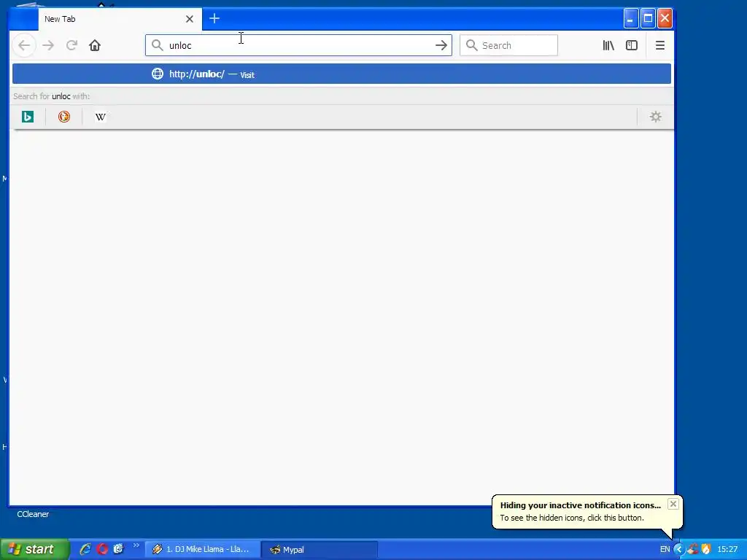Show hidden tray icons arrow

click(678, 550)
